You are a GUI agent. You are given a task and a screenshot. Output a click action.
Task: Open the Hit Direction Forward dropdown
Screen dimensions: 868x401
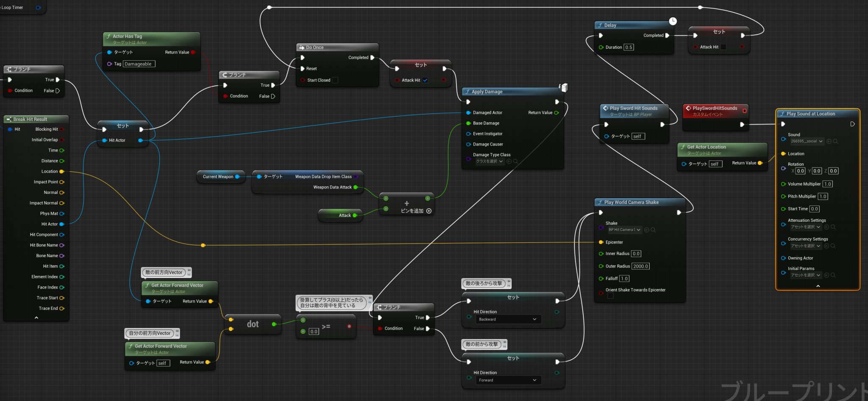click(x=507, y=380)
